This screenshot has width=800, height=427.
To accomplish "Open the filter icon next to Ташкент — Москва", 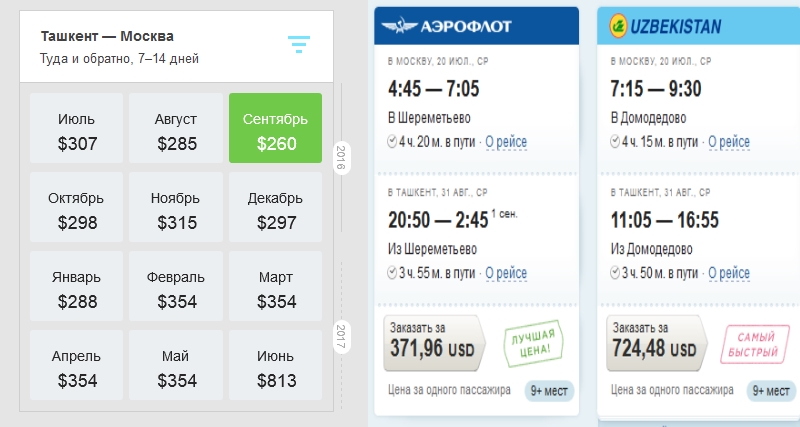I will pyautogui.click(x=298, y=45).
